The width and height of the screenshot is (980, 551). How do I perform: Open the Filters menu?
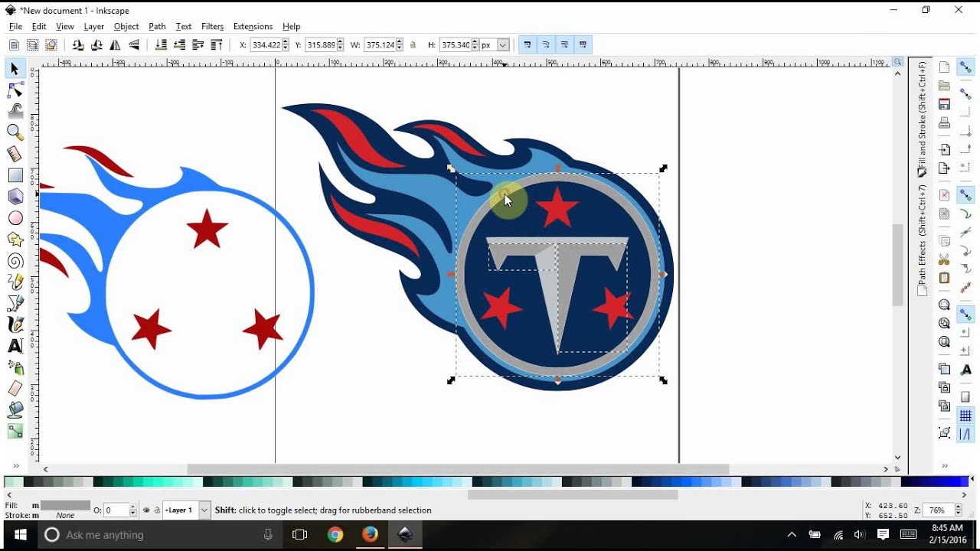click(x=212, y=27)
